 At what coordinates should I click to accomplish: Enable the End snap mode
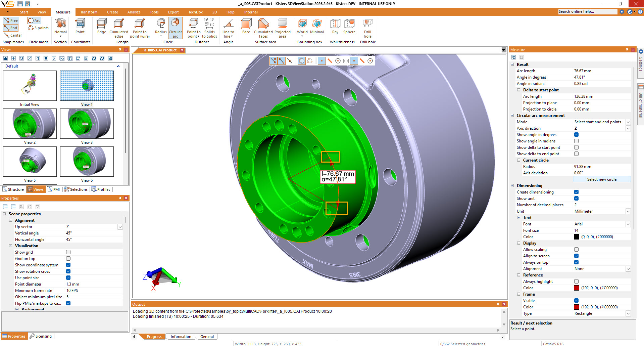click(11, 28)
